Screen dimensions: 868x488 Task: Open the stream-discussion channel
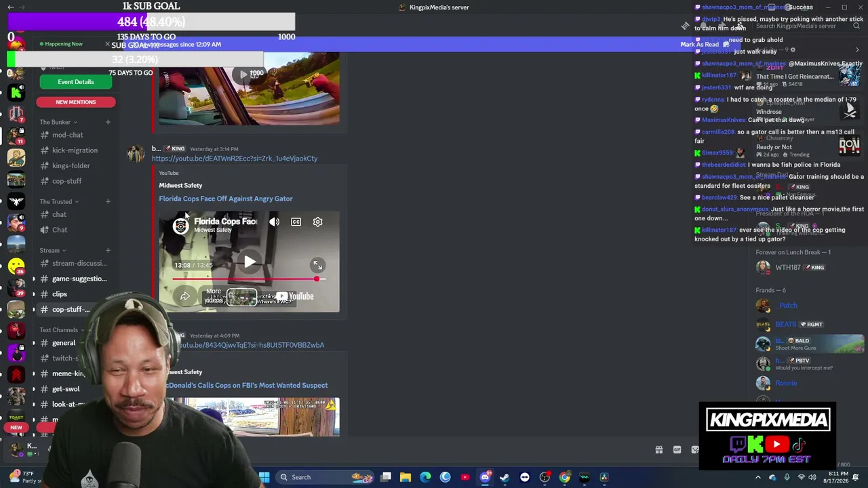coord(75,263)
